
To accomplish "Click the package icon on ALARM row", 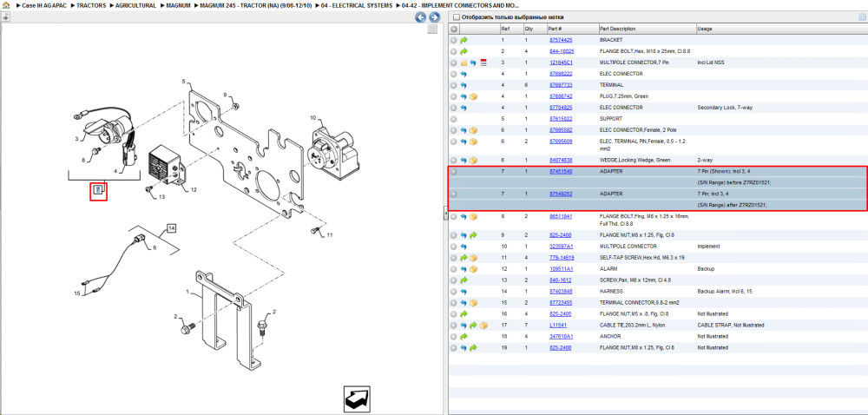I will pyautogui.click(x=473, y=269).
